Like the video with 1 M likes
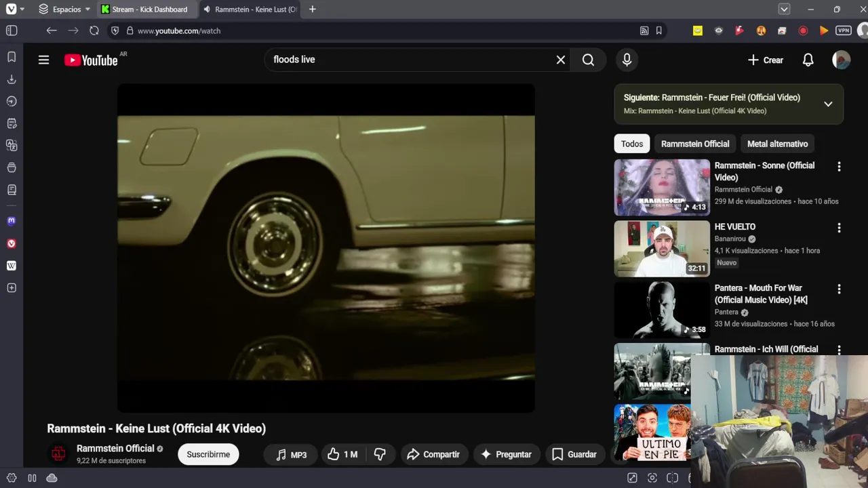This screenshot has width=868, height=488. [x=342, y=455]
